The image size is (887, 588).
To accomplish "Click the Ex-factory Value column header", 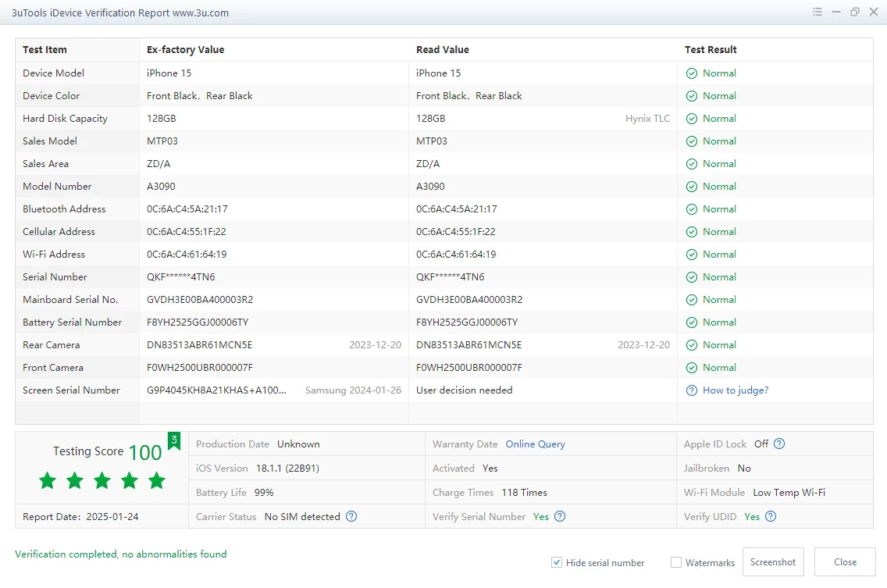I will pos(186,50).
